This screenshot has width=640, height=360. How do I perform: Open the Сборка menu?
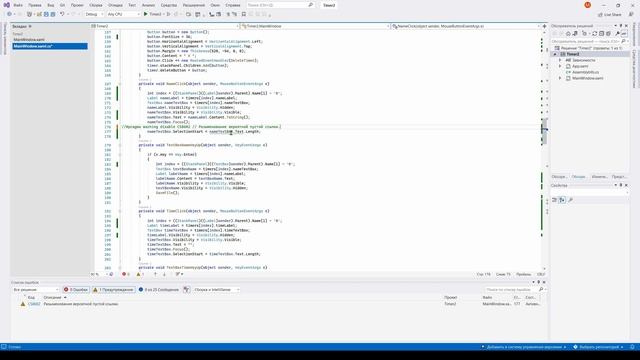coord(96,5)
